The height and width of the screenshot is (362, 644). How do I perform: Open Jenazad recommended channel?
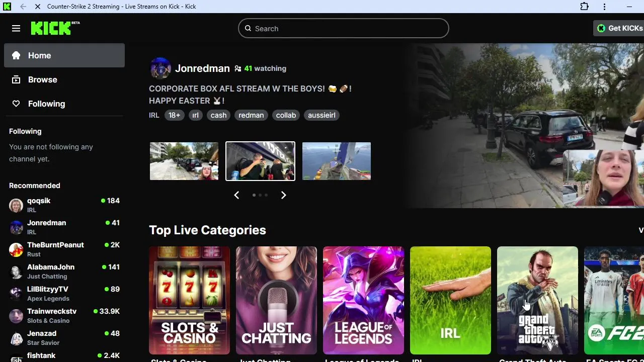pyautogui.click(x=64, y=338)
